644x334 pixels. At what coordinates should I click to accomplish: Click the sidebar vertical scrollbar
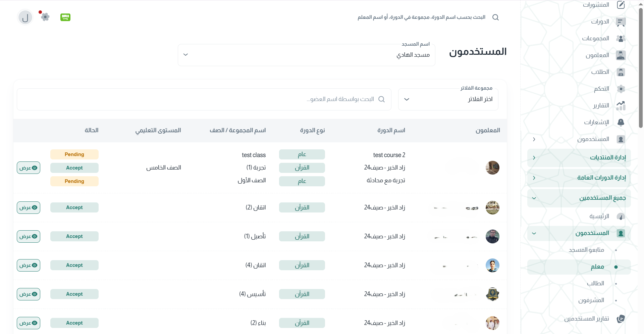(641, 67)
